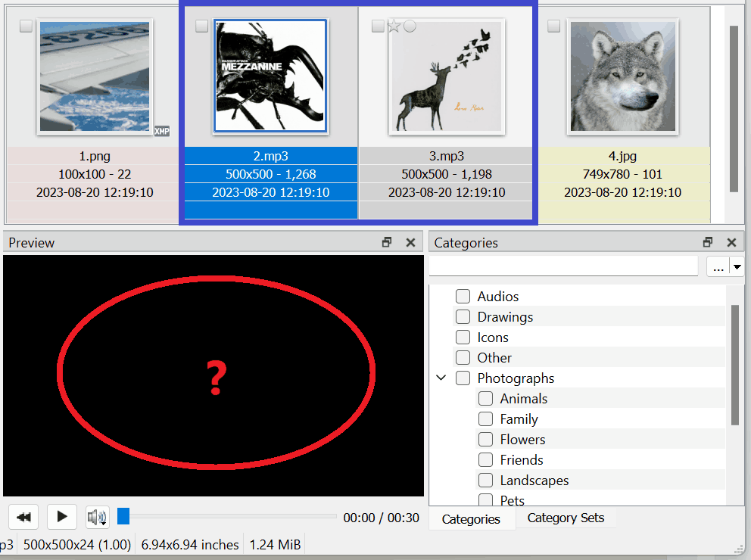Tick the checkbox on 2.mp3 thumbnail

201,26
